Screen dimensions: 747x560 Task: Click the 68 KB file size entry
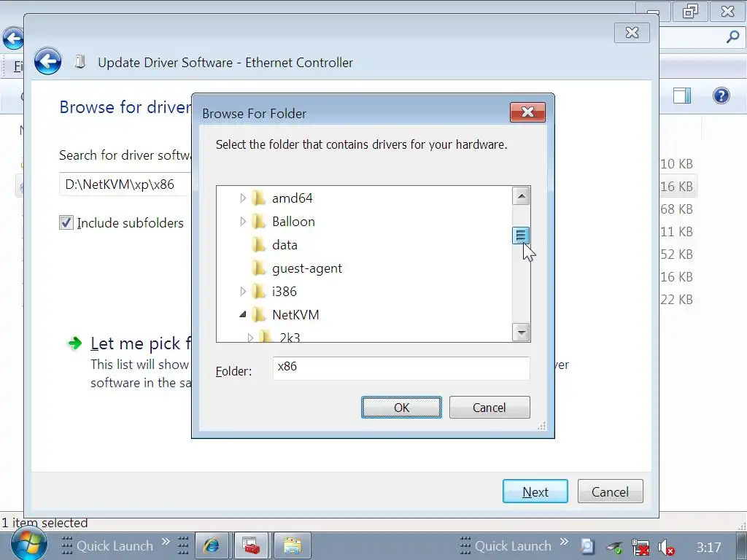676,209
